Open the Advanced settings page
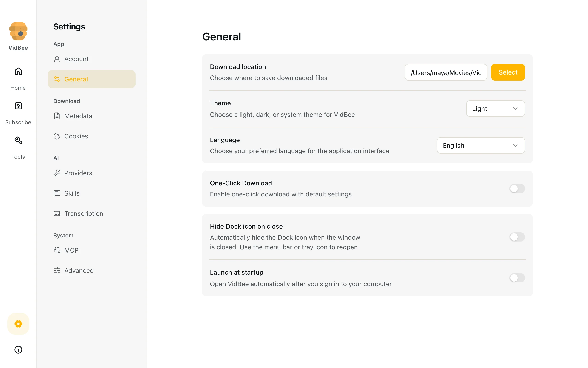Image resolution: width=588 pixels, height=368 pixels. click(92, 270)
